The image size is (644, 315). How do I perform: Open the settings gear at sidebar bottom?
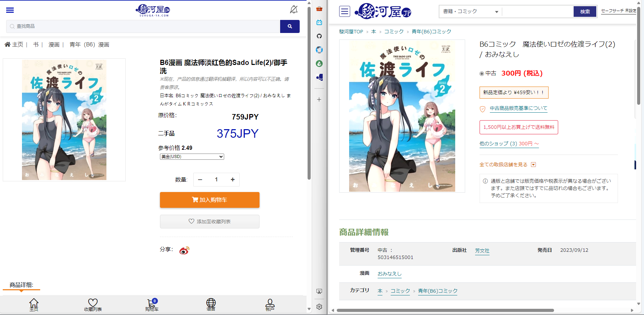coord(319,307)
